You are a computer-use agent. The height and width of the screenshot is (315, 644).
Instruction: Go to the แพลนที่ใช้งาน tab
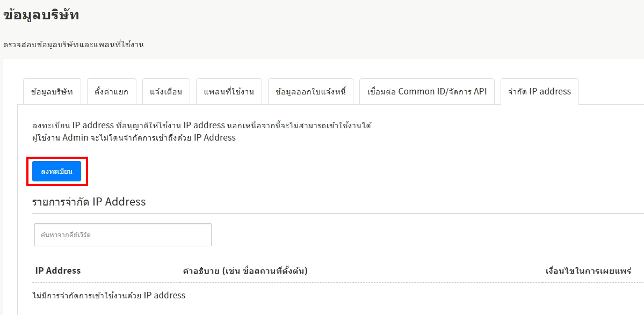(229, 92)
